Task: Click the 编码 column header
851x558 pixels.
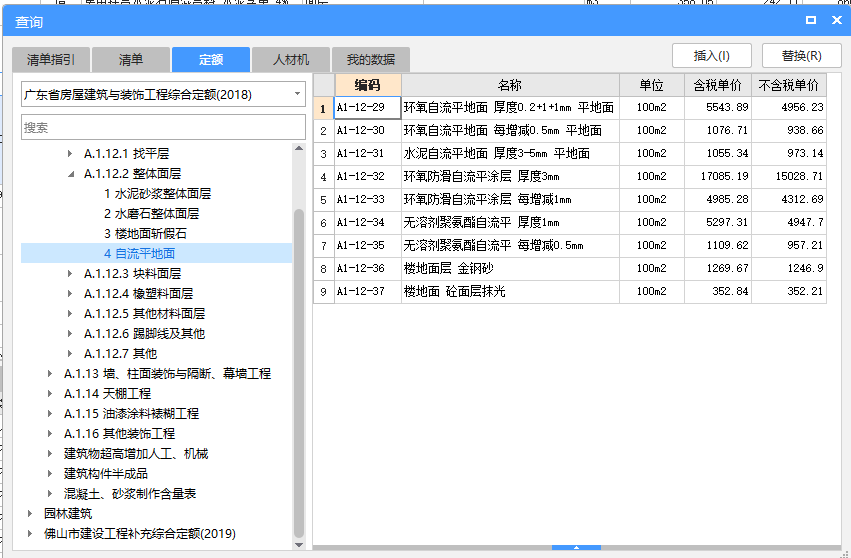Action: click(x=368, y=85)
